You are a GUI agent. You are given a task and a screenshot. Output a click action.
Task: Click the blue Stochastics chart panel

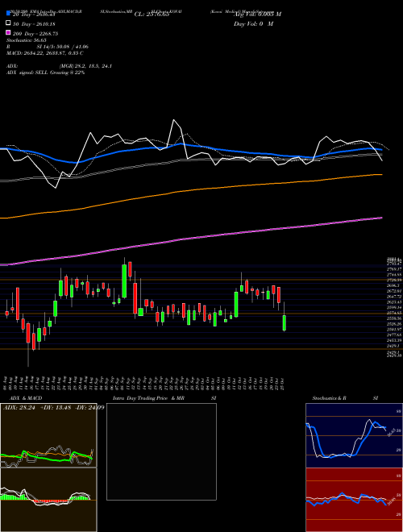coord(354,435)
